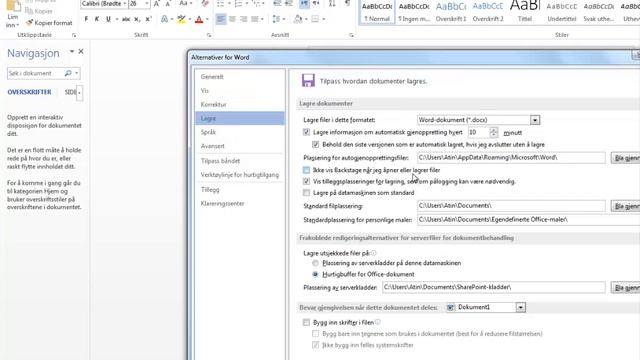This screenshot has width=640, height=360.
Task: Clear all text formatting
Action: (205, 4)
